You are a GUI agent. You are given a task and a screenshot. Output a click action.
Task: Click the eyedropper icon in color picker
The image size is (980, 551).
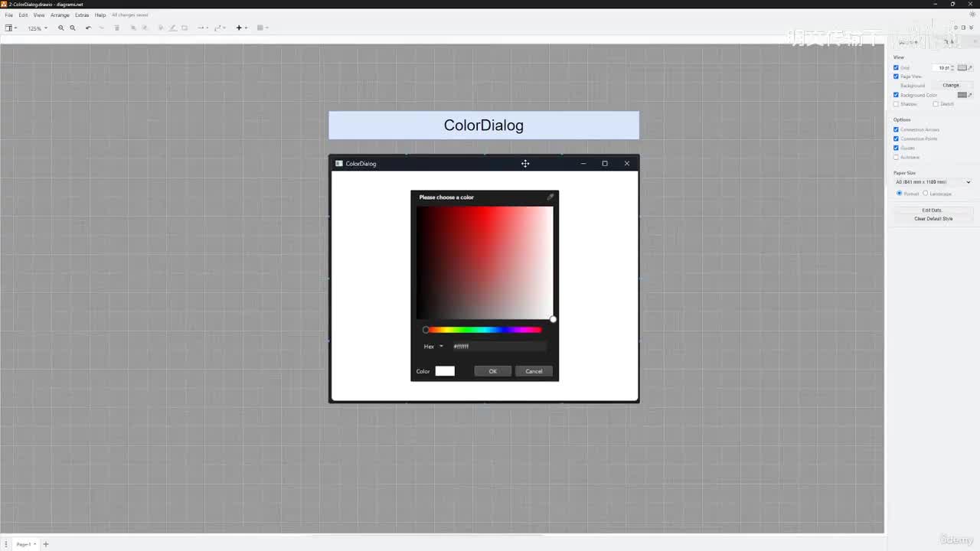550,197
